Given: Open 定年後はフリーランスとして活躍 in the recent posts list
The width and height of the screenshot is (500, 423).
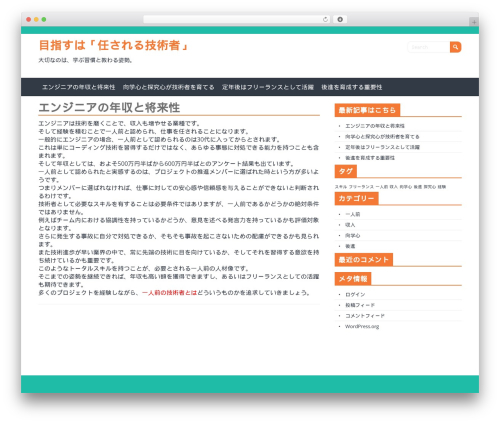Looking at the screenshot, I should pyautogui.click(x=382, y=147).
